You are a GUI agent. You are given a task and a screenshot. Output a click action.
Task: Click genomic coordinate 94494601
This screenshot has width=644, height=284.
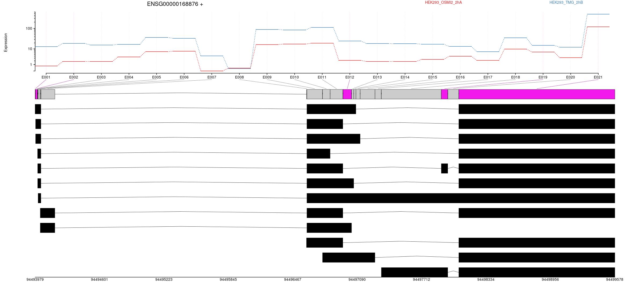(99, 279)
